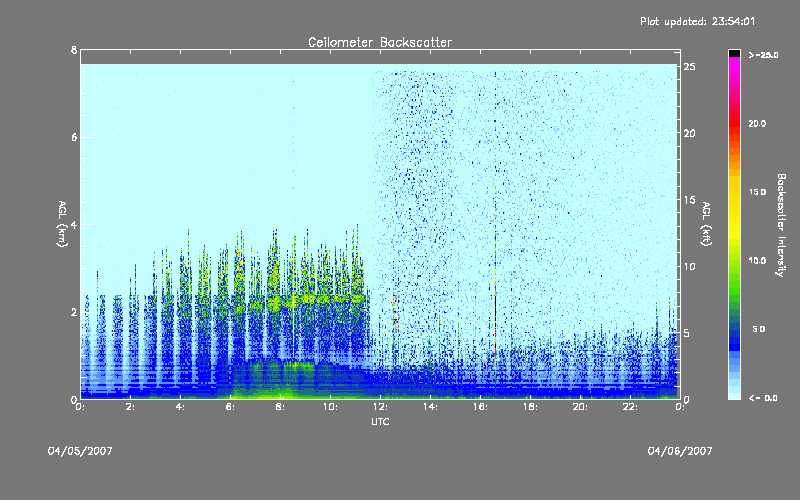This screenshot has width=800, height=500.
Task: Click the 12: hour tick on UTC axis
Action: click(380, 407)
